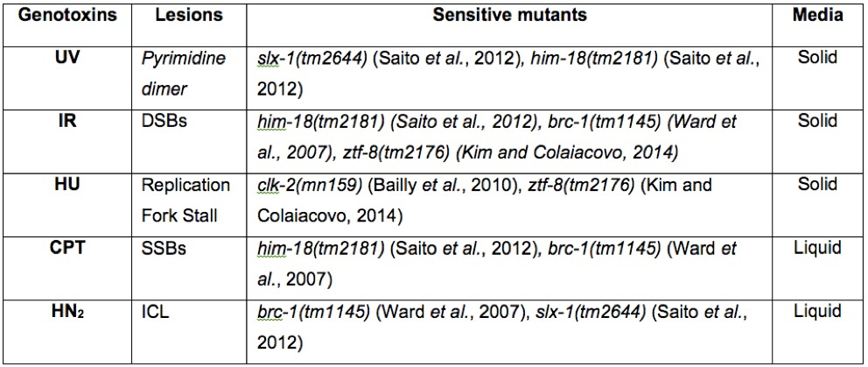Click the slx-1(tm2644) text in UV row
The height and width of the screenshot is (367, 868).
coord(312,59)
